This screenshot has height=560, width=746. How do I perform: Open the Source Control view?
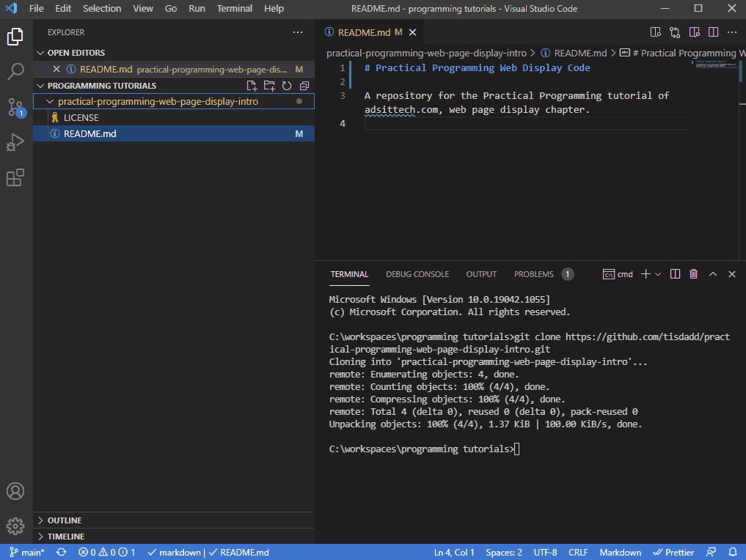click(x=15, y=108)
